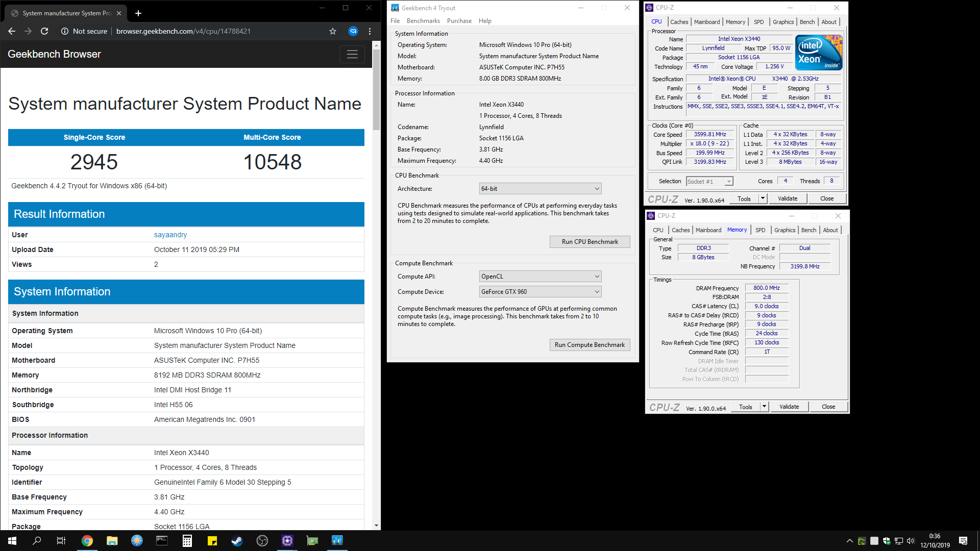Image resolution: width=980 pixels, height=551 pixels.
Task: Open Geekbench Browser home link
Action: click(54, 54)
